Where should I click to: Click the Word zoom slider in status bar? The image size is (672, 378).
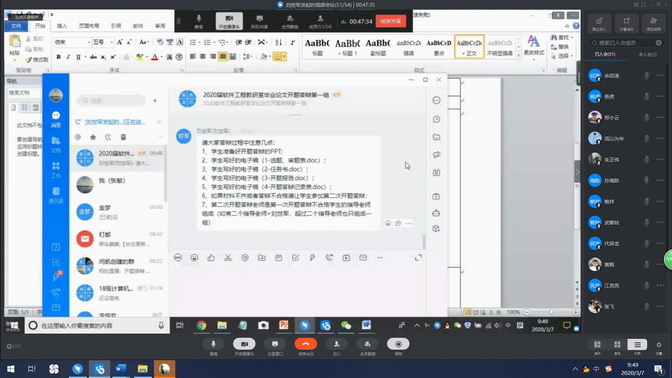[551, 312]
